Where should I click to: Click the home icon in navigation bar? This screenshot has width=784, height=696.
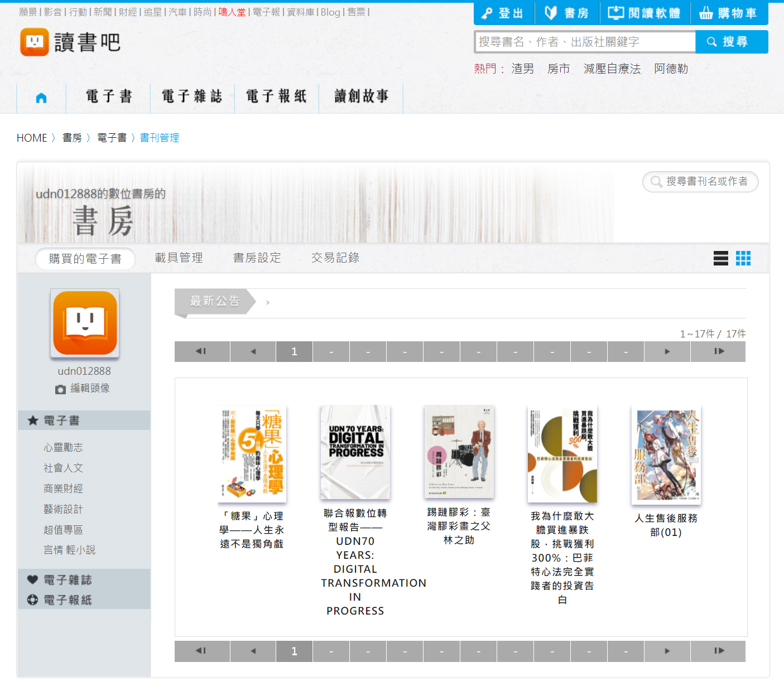tap(41, 98)
